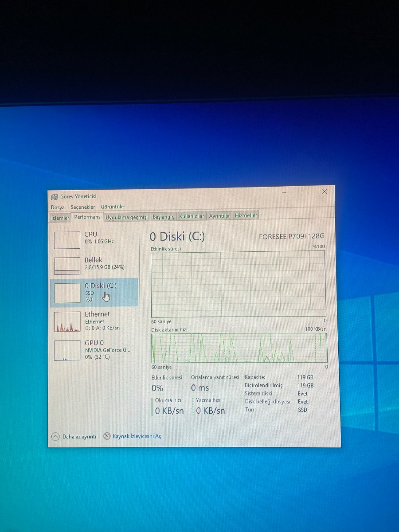Open the Dosya menu

pyautogui.click(x=58, y=207)
